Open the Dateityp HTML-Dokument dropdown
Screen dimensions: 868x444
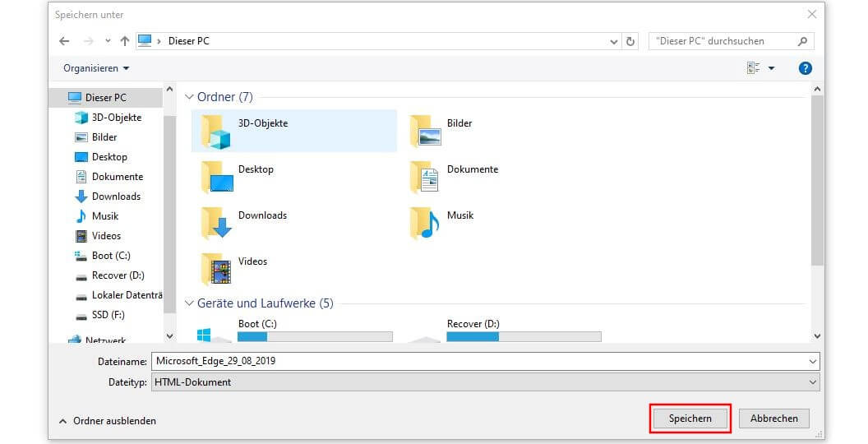486,382
